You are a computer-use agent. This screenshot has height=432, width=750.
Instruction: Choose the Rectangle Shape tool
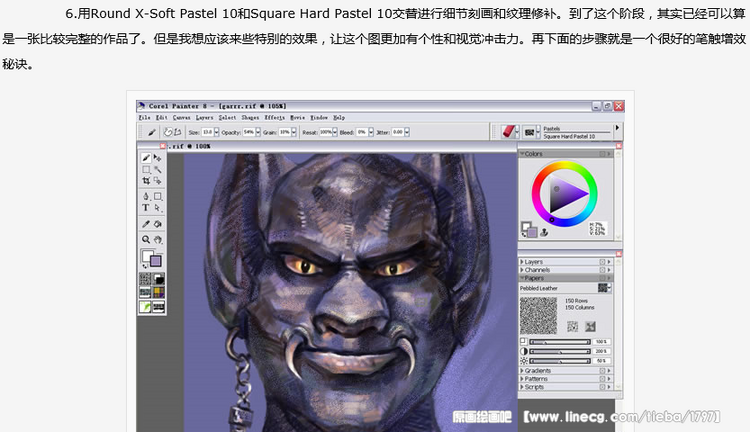[x=157, y=196]
